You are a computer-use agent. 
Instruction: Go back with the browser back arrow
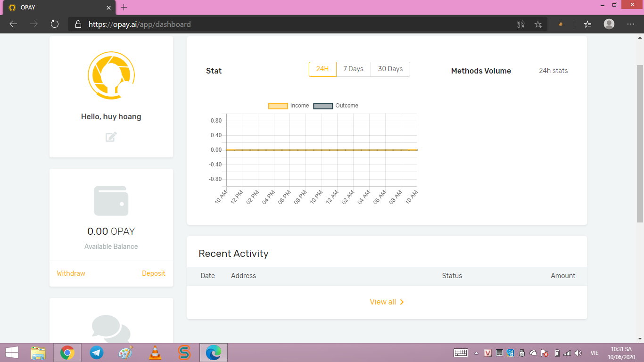13,24
